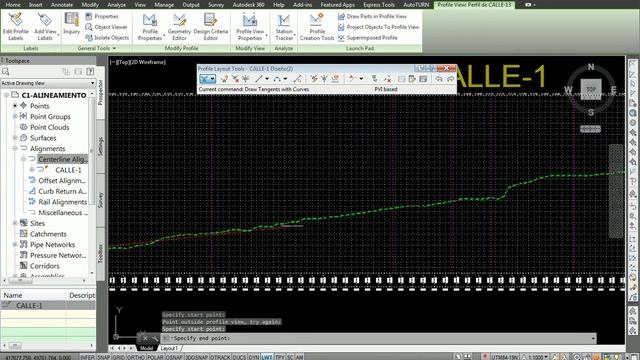Select the tangent line tool in Profile Layout Tools
The image size is (640, 360).
(259, 79)
